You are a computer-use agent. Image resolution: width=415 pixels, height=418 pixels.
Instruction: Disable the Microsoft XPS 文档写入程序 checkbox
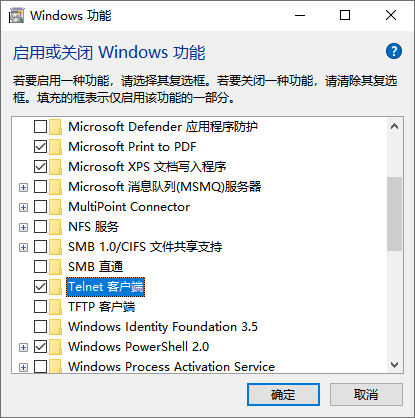click(40, 166)
